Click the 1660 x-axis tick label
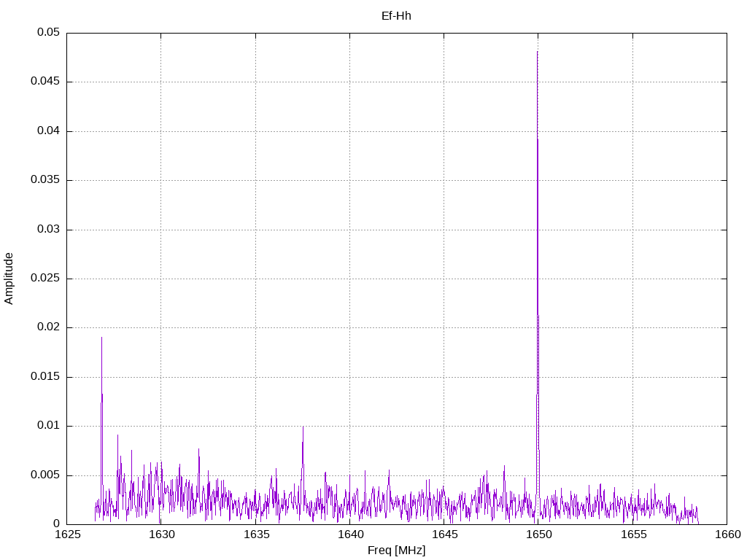The image size is (747, 560). pos(728,534)
